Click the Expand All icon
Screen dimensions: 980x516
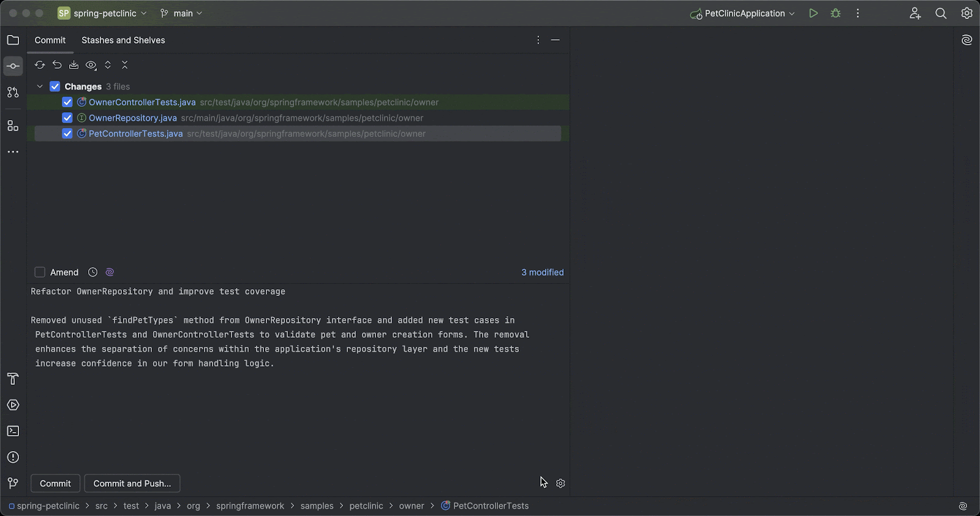point(108,65)
